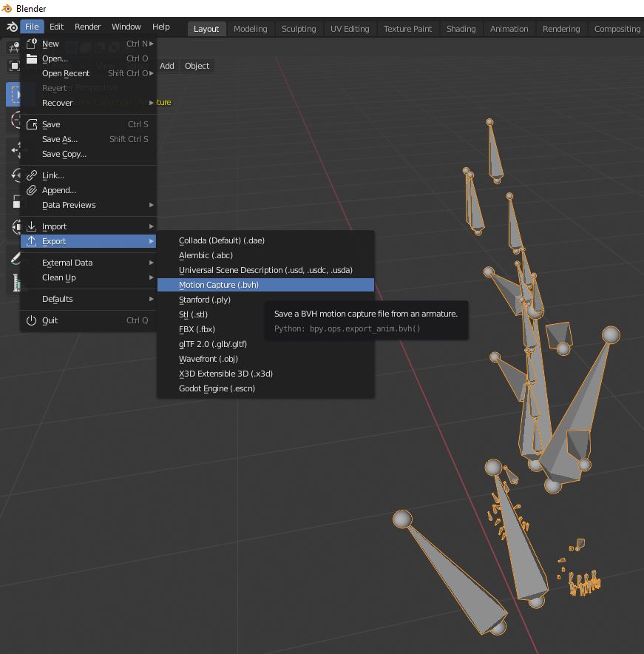Open the Help menu
Screen dimensions: 644x654
(x=161, y=27)
